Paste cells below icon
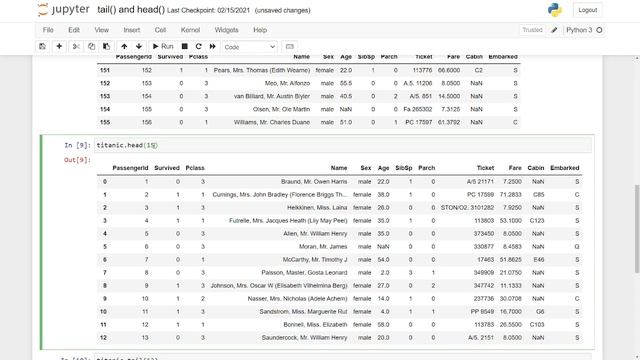 106,47
